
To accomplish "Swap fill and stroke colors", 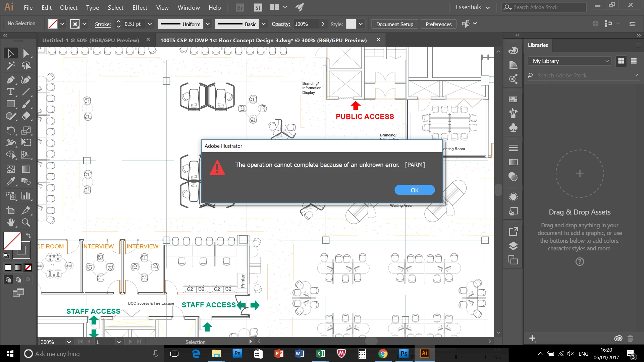I will point(29,235).
